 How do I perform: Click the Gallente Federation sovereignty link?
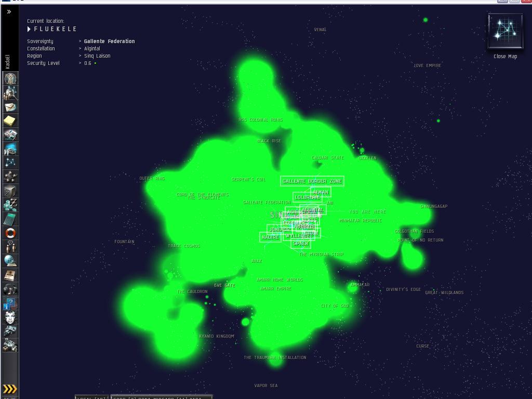(x=109, y=41)
